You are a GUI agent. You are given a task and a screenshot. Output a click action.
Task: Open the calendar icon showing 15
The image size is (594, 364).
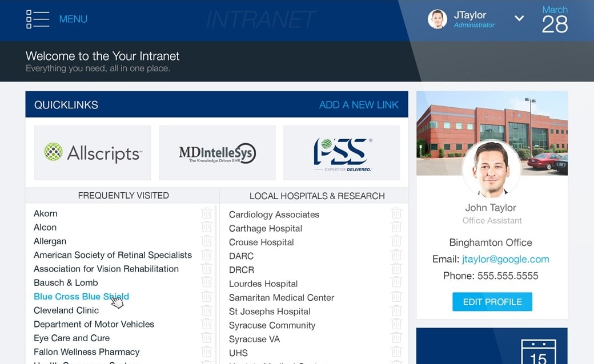[x=538, y=352]
